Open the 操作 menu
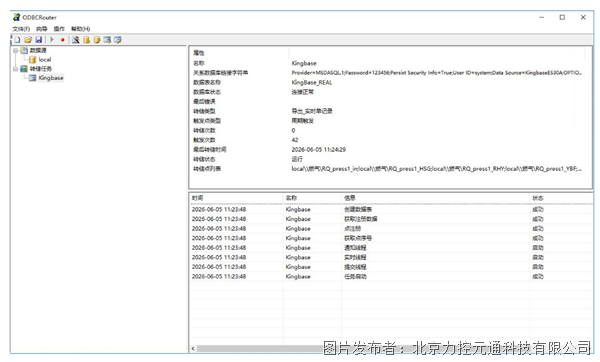This screenshot has height=362, width=600. pos(59,29)
